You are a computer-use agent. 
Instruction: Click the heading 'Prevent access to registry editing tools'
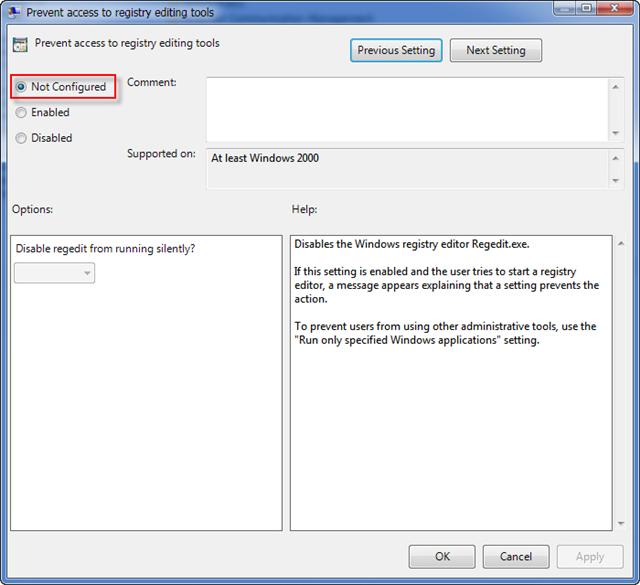coord(127,43)
